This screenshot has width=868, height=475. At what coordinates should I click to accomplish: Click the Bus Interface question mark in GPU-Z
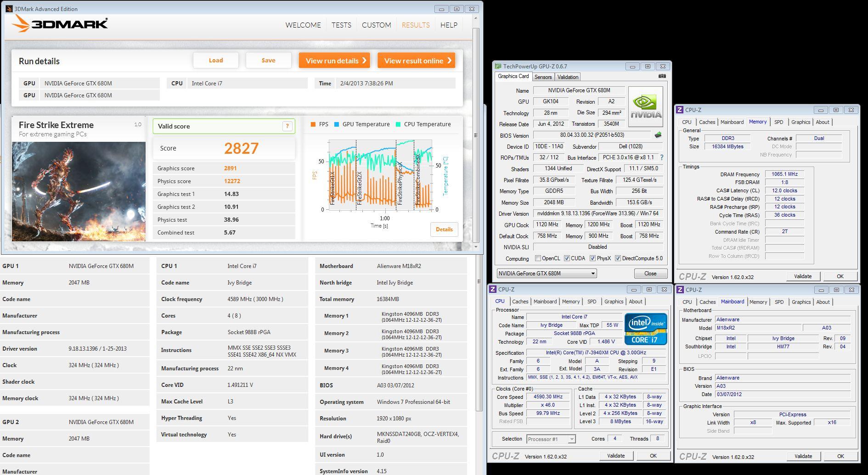click(662, 157)
